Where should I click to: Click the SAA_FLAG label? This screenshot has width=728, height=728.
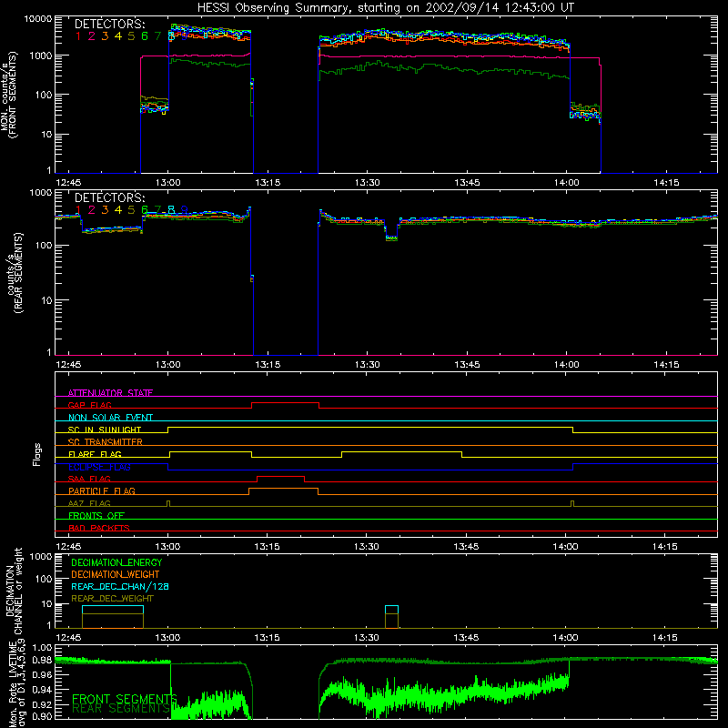coord(89,479)
